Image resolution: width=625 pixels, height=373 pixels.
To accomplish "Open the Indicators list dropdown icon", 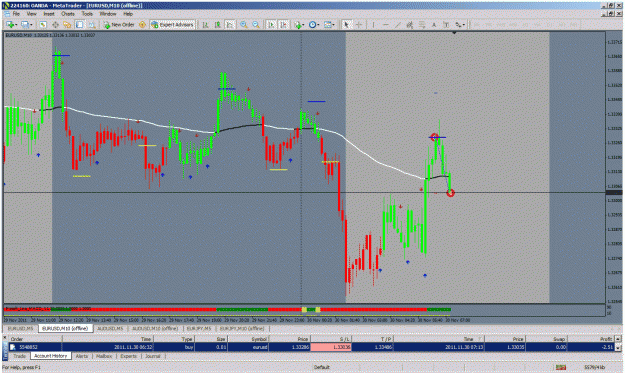I will [299, 25].
